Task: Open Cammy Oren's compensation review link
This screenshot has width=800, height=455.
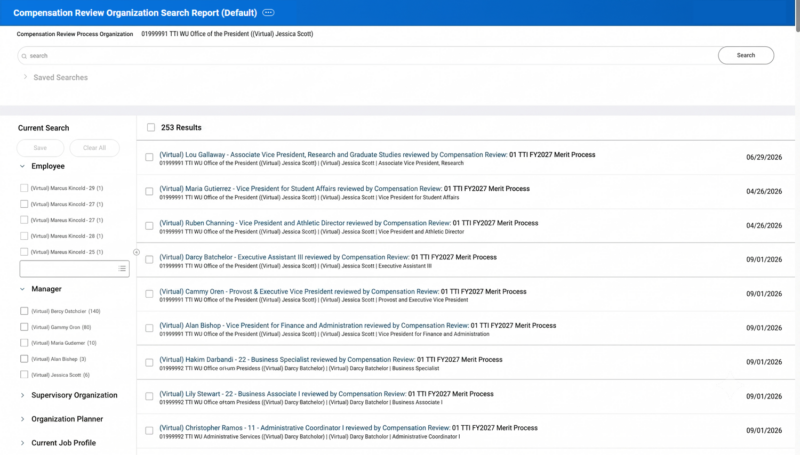Action: click(299, 291)
